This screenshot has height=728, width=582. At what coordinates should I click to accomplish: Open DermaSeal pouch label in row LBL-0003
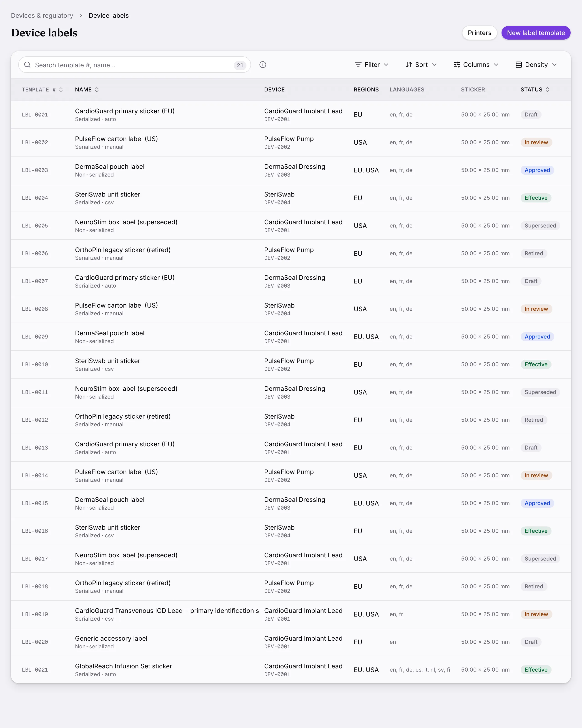point(110,167)
